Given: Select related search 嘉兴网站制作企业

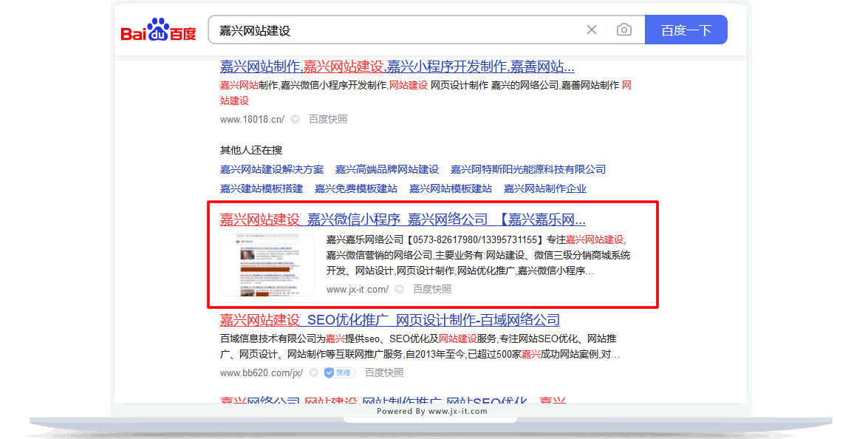Looking at the screenshot, I should [x=545, y=188].
